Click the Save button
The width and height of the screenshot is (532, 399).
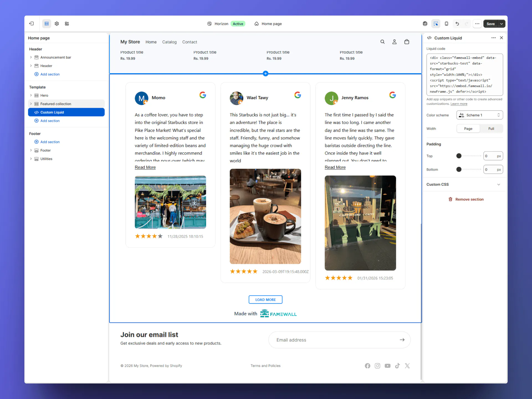[490, 24]
